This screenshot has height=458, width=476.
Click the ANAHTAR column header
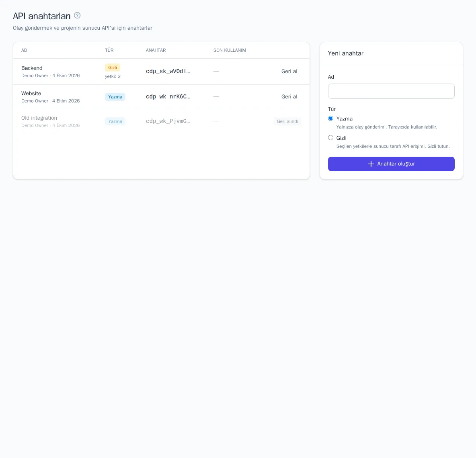pyautogui.click(x=156, y=50)
